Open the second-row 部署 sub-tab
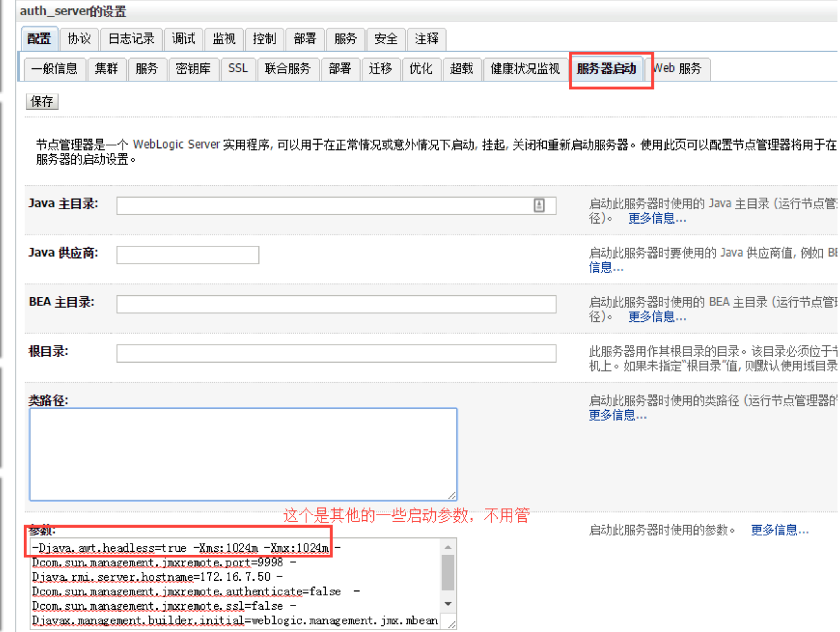The image size is (840, 632). click(x=340, y=69)
